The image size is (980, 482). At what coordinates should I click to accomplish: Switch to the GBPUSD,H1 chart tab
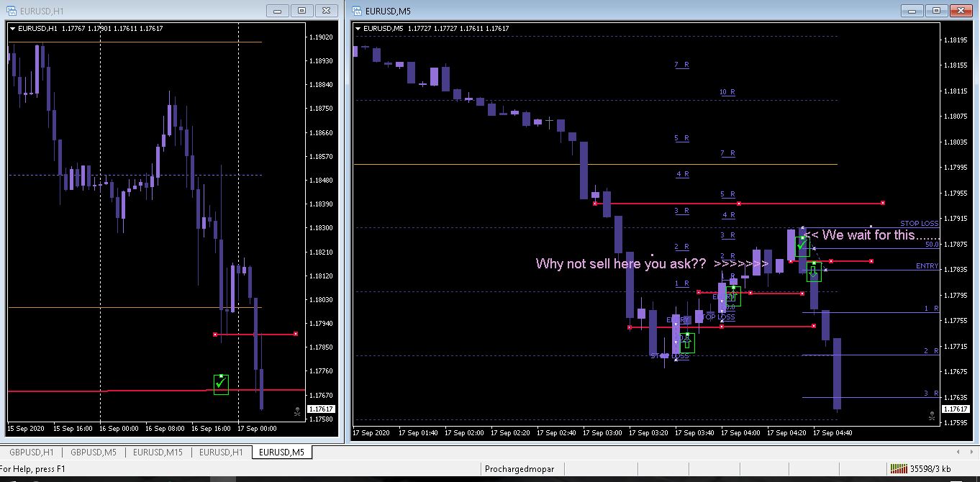[30, 453]
